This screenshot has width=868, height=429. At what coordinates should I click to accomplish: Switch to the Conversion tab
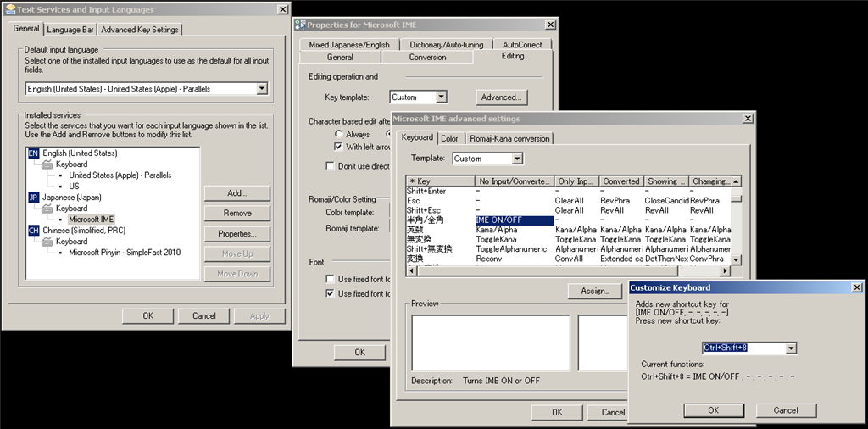427,57
